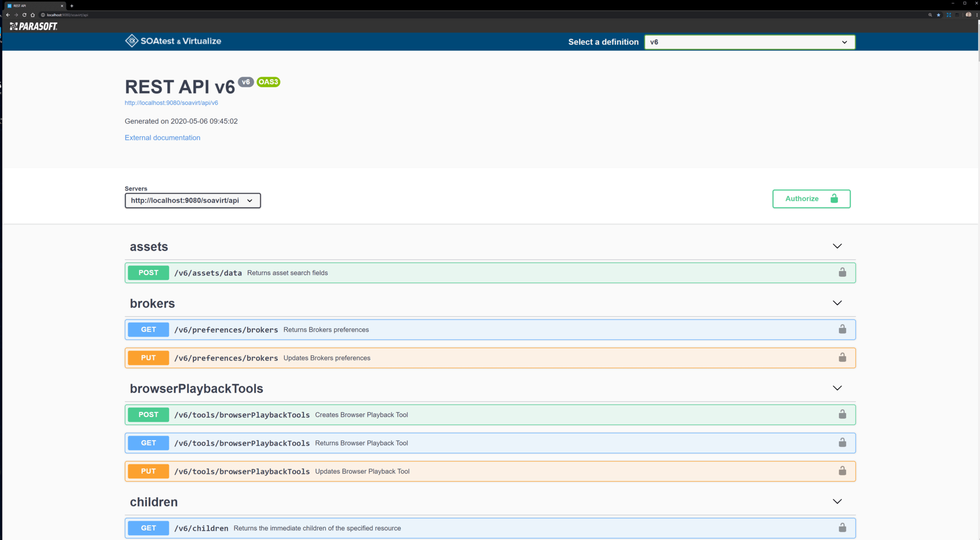Image resolution: width=980 pixels, height=540 pixels.
Task: Reload the page with refresh icon
Action: 24,15
